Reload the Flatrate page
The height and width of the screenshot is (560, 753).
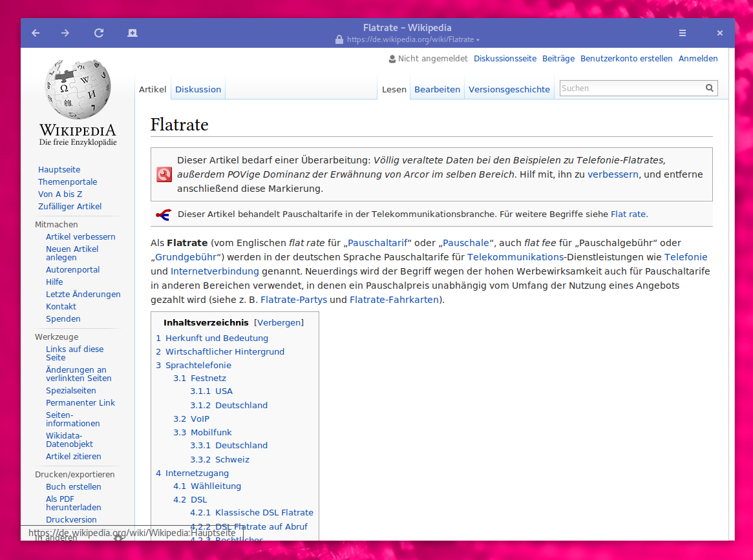pos(99,33)
